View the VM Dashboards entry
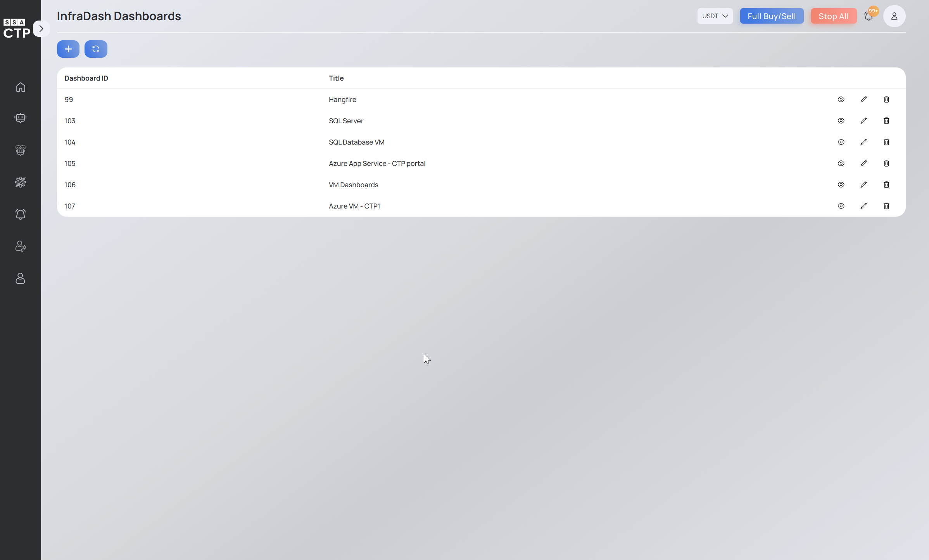The height and width of the screenshot is (560, 929). 841,185
